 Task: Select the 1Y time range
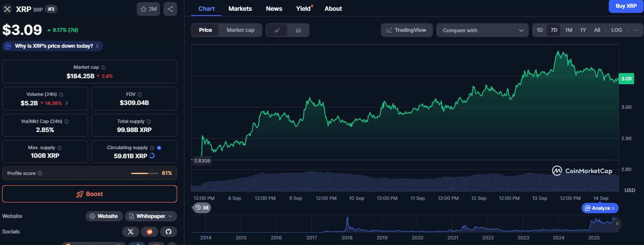(583, 30)
